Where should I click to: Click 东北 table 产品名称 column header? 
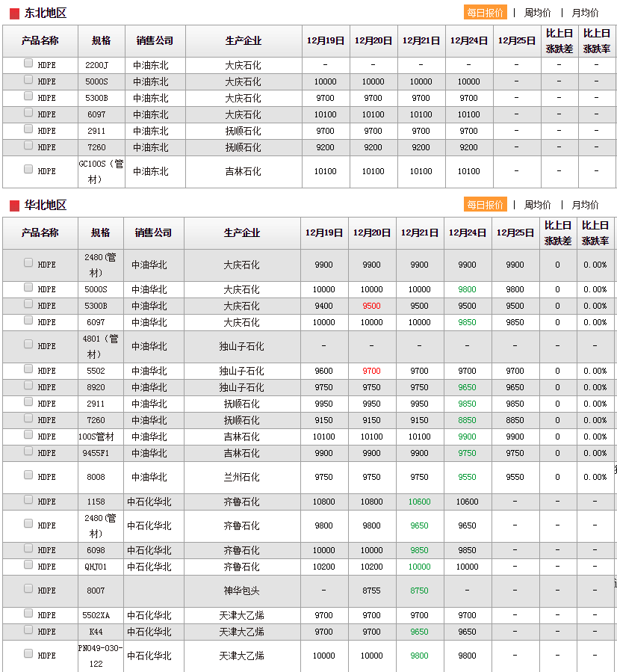click(x=40, y=40)
